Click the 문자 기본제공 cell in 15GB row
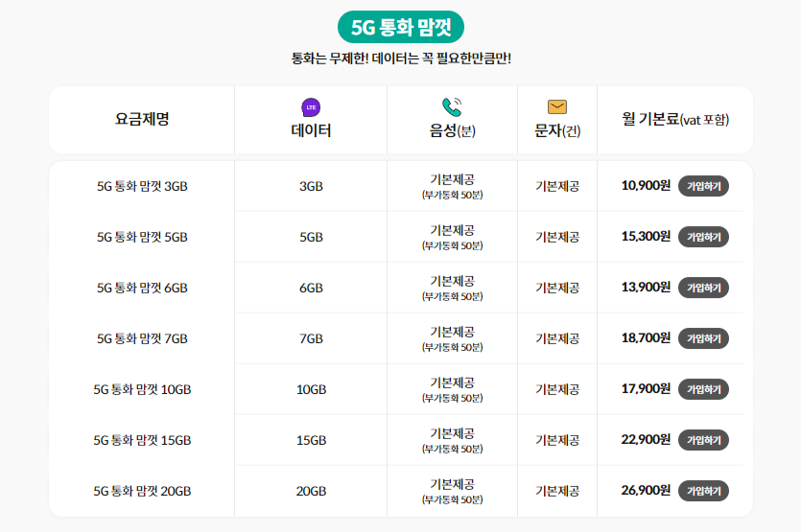 click(557, 440)
